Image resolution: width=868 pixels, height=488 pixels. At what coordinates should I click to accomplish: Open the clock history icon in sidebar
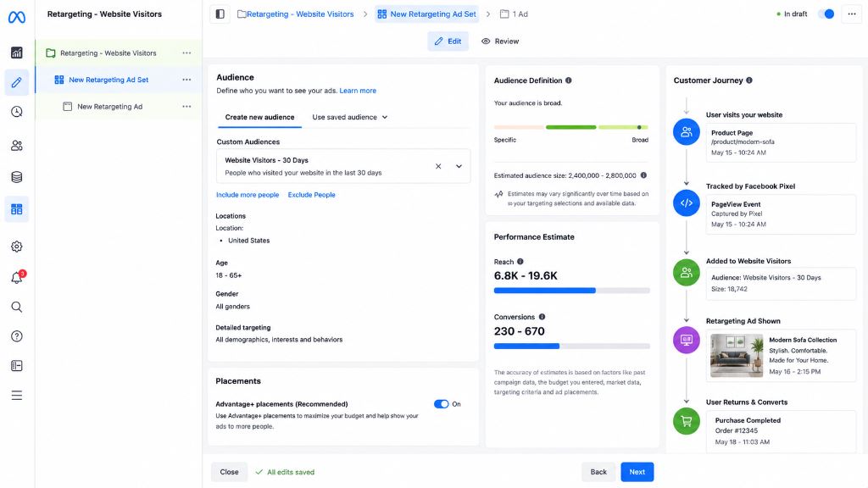pyautogui.click(x=17, y=112)
